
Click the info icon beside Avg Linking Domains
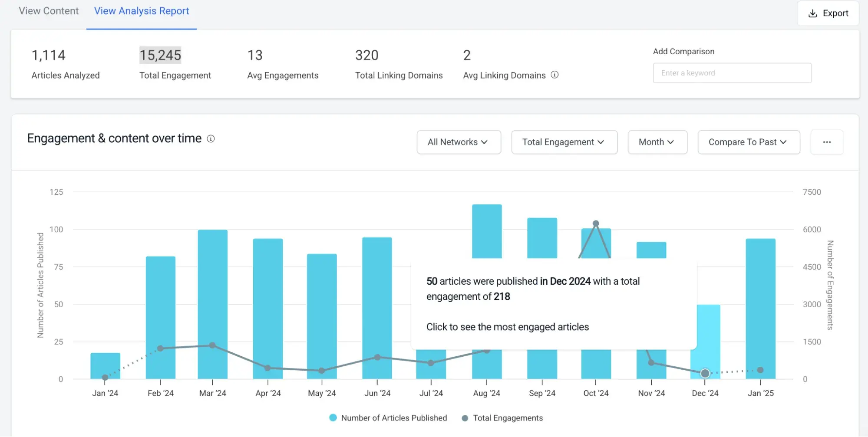554,75
